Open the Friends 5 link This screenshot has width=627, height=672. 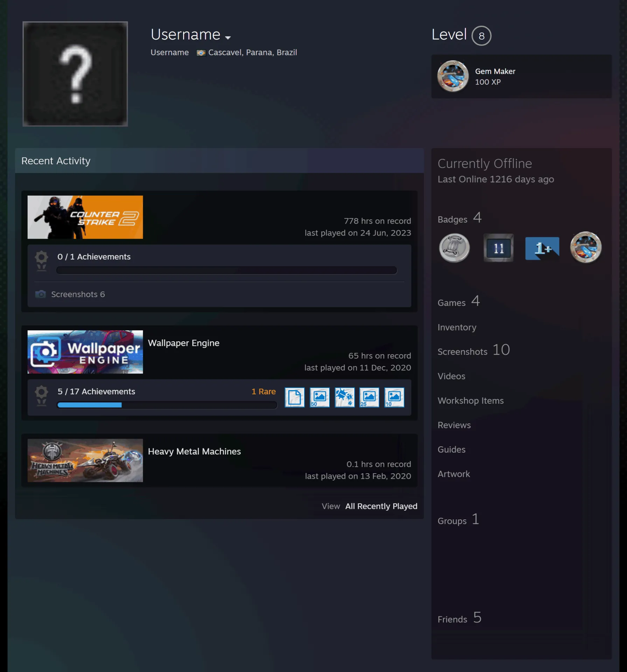click(x=459, y=618)
